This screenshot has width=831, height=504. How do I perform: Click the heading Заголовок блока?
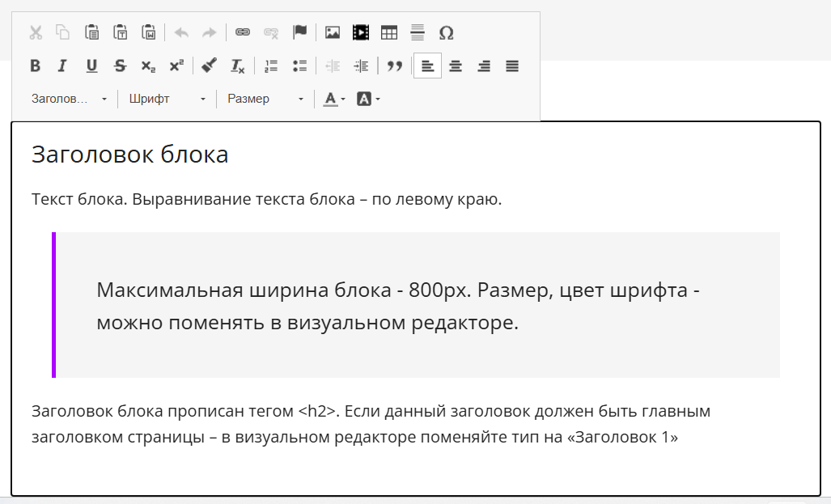click(x=129, y=155)
